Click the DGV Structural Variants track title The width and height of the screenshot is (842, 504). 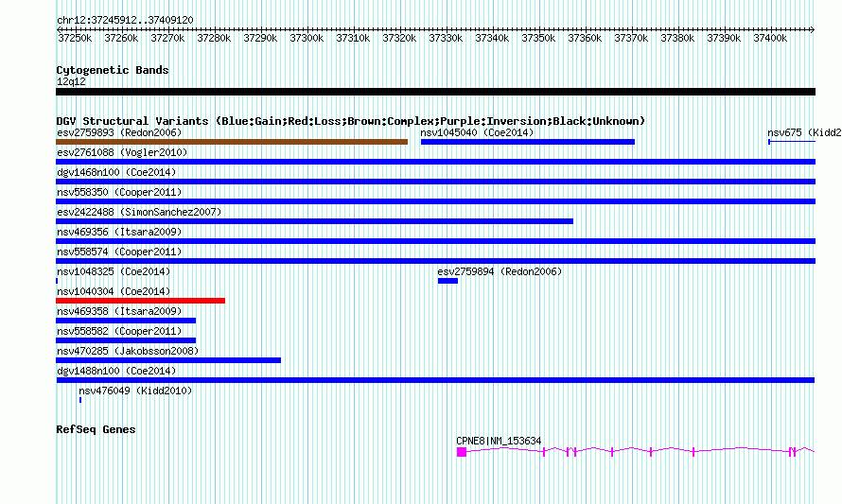tap(351, 121)
